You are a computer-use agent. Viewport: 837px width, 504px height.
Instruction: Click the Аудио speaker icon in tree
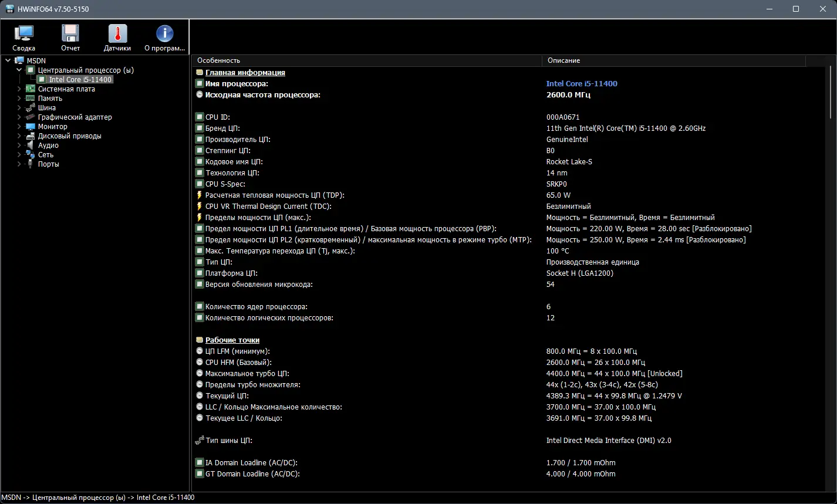(31, 146)
